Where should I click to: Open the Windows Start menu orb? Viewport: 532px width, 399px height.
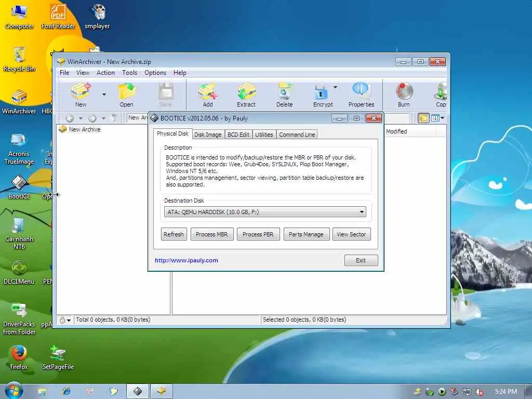click(x=14, y=390)
